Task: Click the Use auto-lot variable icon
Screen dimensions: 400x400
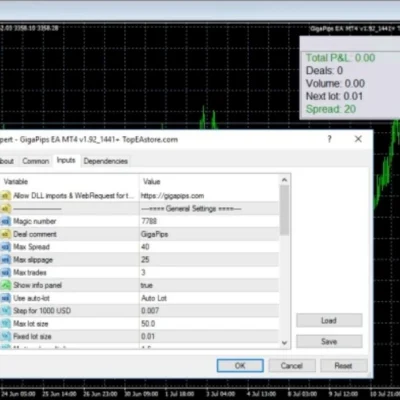Action: pyautogui.click(x=6, y=298)
